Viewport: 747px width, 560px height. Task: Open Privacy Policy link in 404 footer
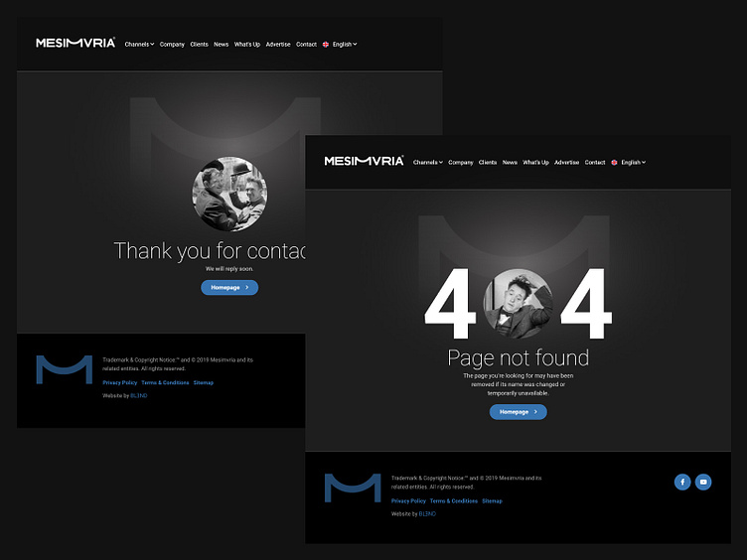pyautogui.click(x=408, y=501)
